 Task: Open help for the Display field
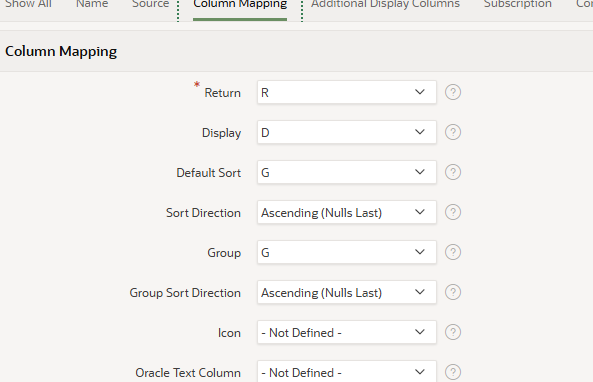tap(453, 132)
